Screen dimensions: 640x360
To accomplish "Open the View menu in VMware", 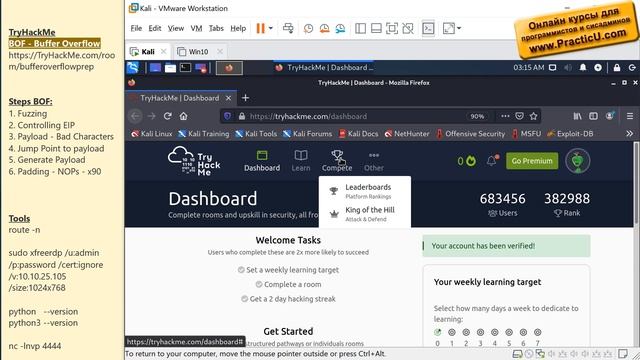I will pos(176,28).
